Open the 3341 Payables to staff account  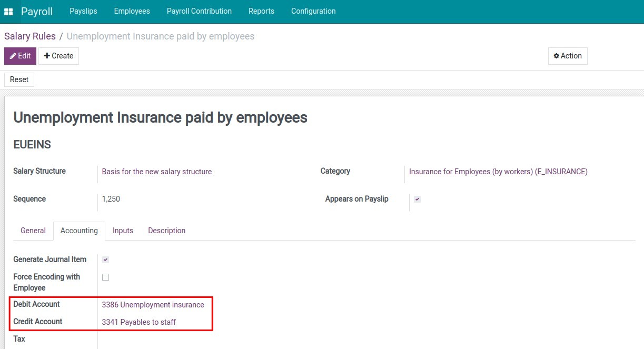pos(138,322)
